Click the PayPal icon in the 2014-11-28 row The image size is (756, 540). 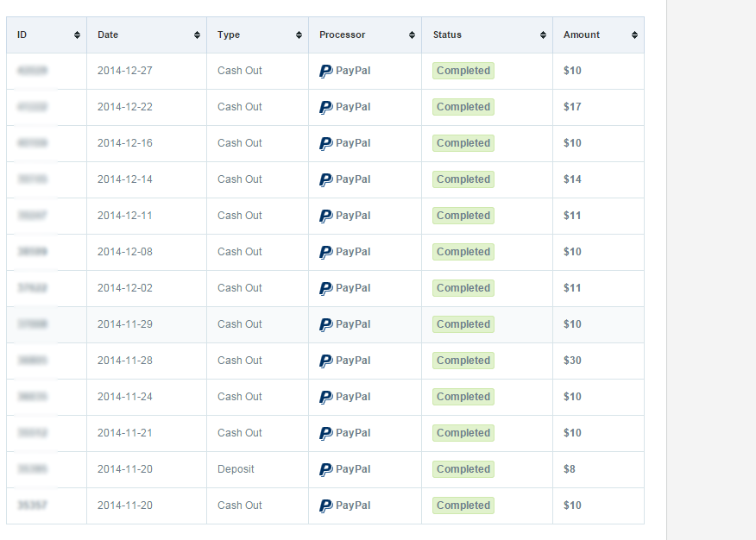pyautogui.click(x=326, y=361)
